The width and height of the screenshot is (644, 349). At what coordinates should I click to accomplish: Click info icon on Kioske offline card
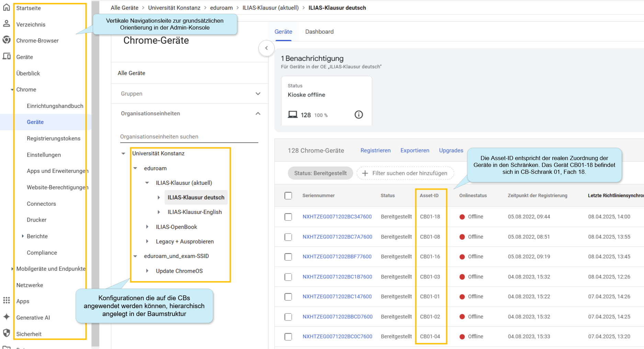pos(359,115)
